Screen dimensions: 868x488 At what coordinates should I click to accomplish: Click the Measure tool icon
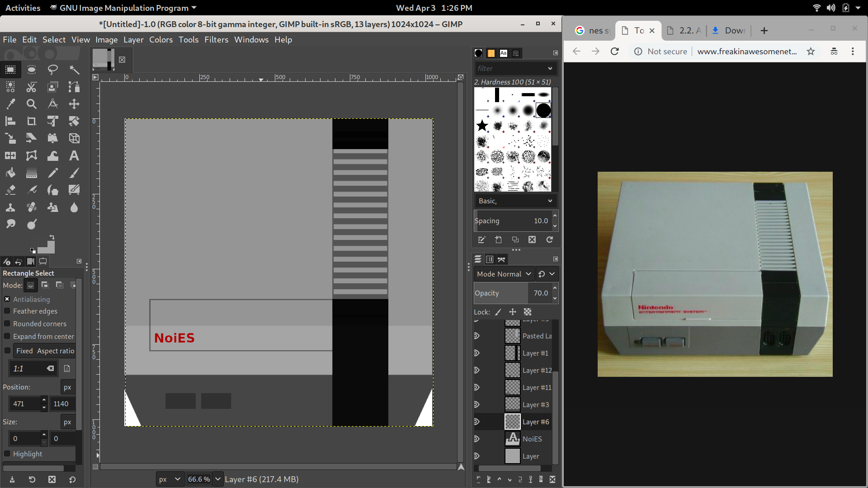pyautogui.click(x=53, y=104)
